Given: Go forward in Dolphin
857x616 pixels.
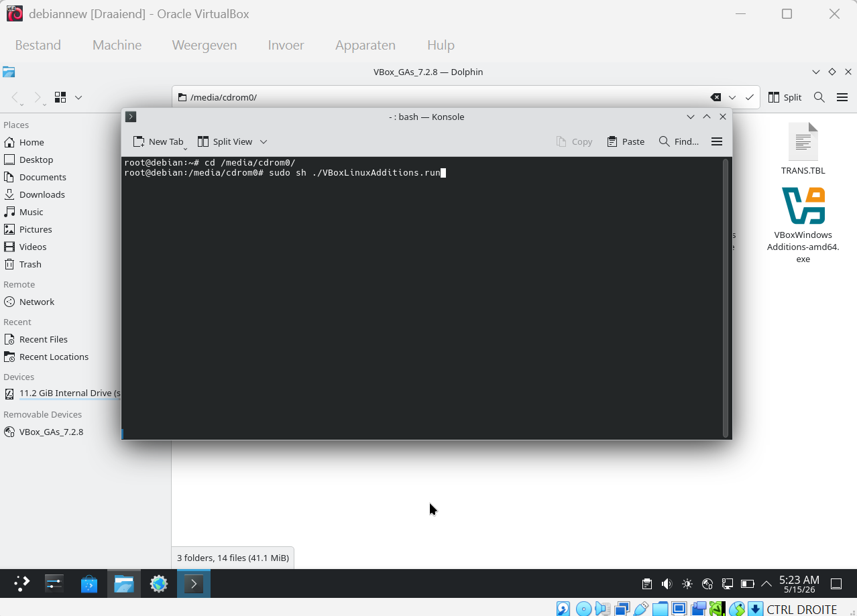Looking at the screenshot, I should tap(38, 97).
